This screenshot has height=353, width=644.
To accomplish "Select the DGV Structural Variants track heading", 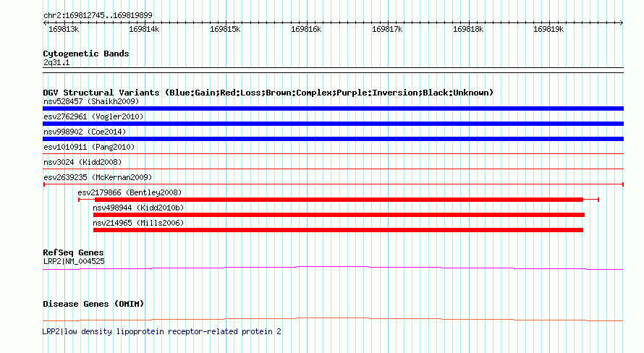I will pyautogui.click(x=268, y=93).
